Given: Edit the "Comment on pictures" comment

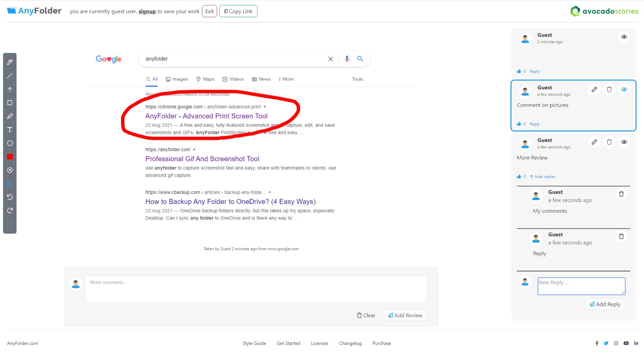Looking at the screenshot, I should point(594,89).
